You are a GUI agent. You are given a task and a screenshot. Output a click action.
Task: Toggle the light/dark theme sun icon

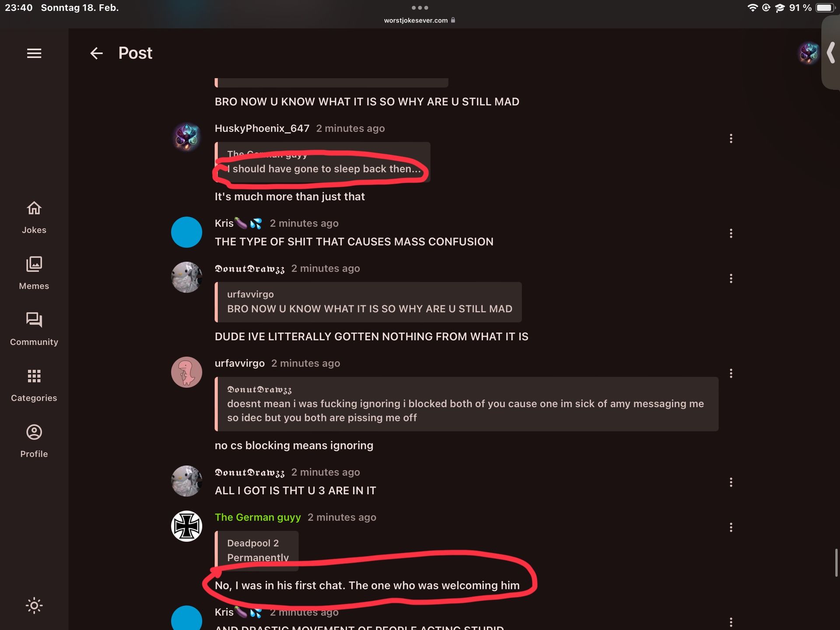(34, 605)
